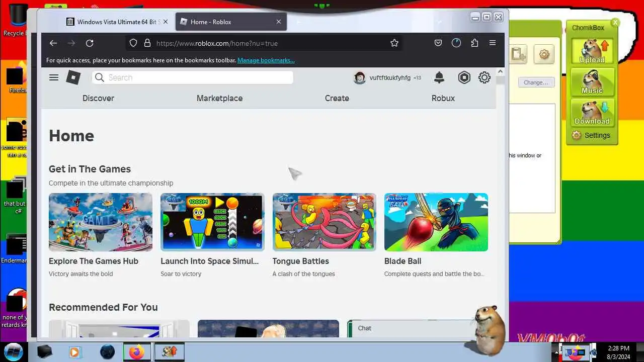Click the Manage bookmarks link
Screen dimensions: 644x362
point(266,60)
